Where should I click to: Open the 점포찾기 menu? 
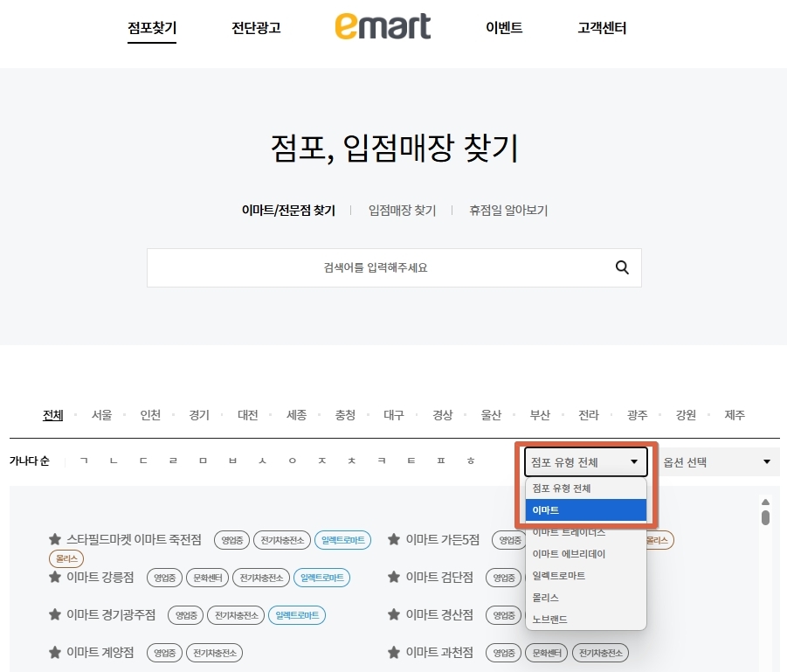click(152, 28)
